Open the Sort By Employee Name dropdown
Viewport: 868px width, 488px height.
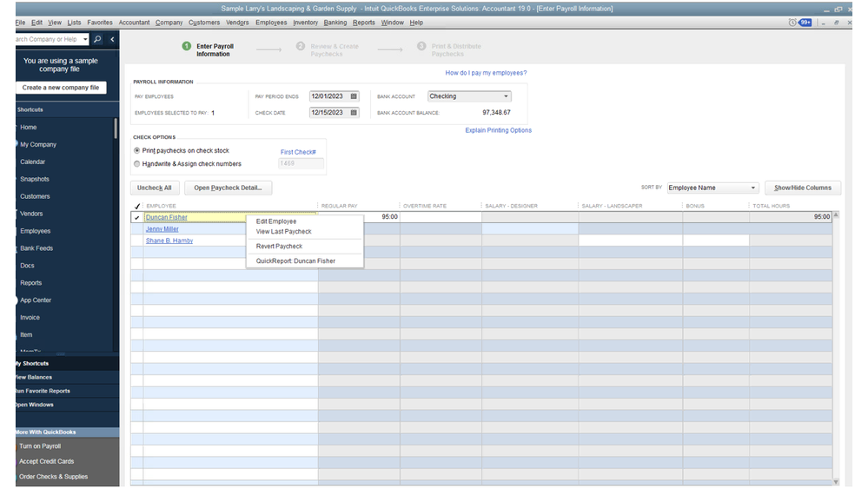click(752, 188)
